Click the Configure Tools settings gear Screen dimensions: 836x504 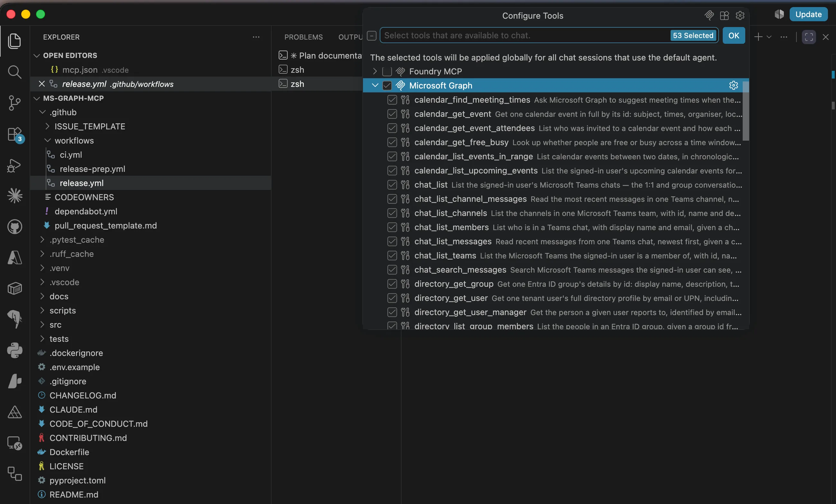(740, 16)
